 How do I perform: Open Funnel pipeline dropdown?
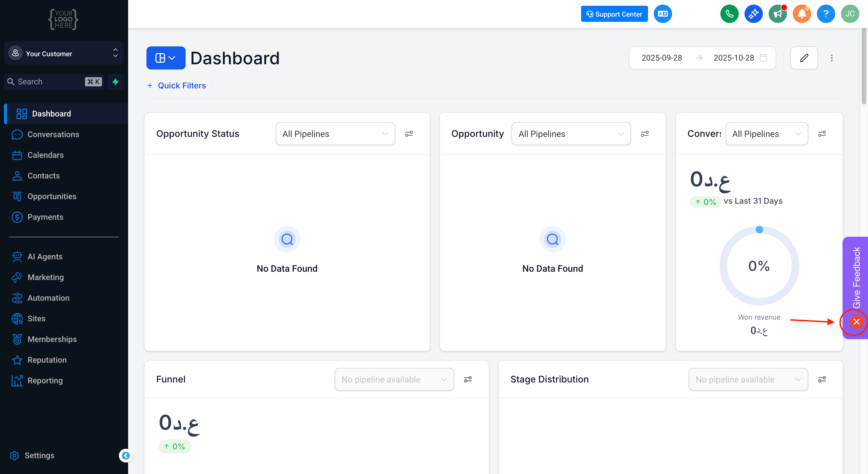point(394,379)
